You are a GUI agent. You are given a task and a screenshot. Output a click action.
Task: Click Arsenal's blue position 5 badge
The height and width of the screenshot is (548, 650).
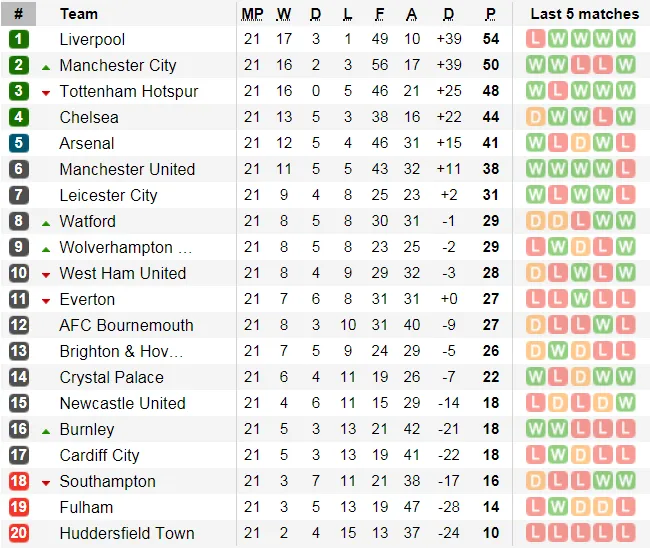(x=19, y=143)
